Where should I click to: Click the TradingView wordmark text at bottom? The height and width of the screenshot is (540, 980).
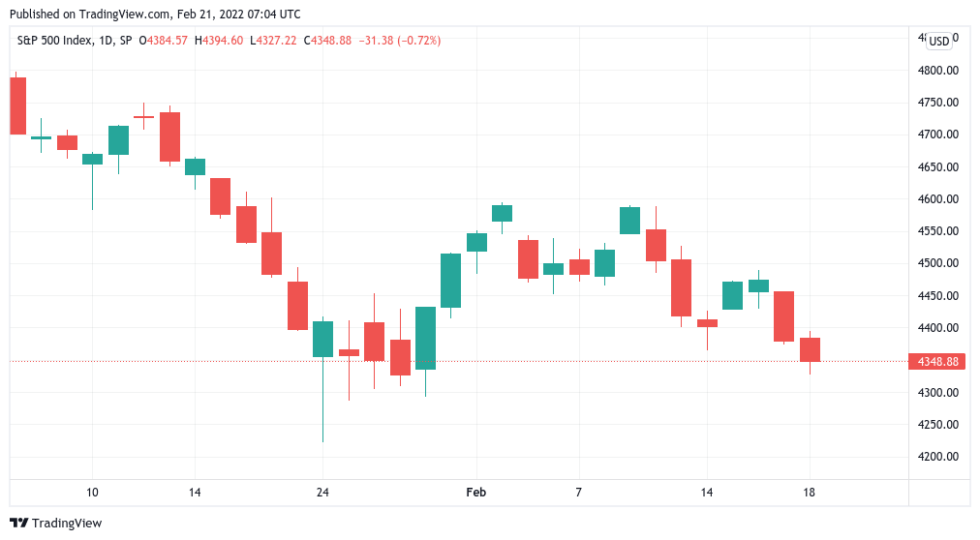67,524
